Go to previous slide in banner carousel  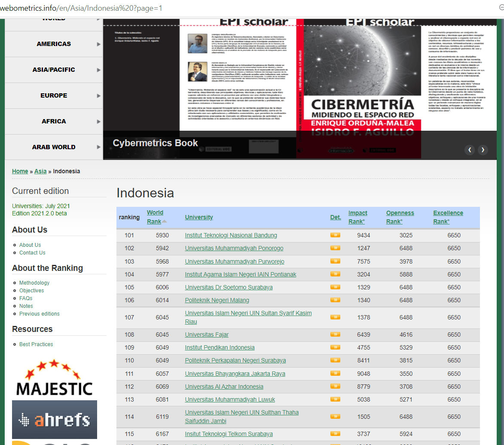(x=470, y=150)
